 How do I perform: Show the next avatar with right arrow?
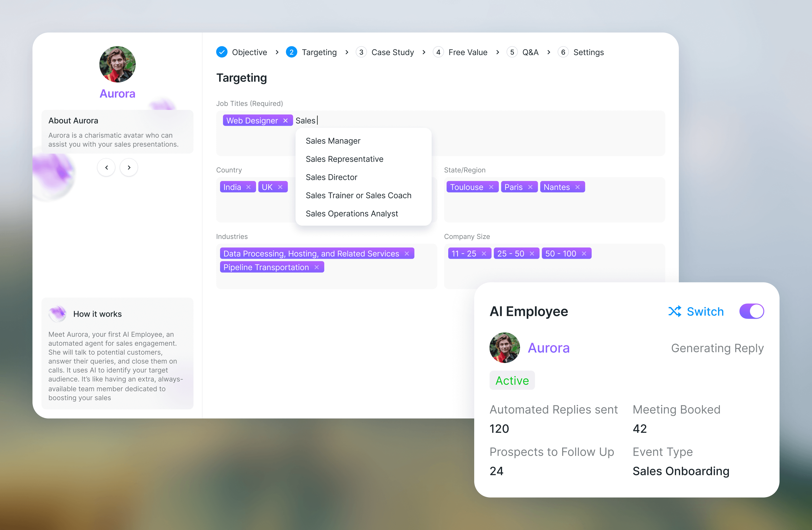tap(129, 167)
